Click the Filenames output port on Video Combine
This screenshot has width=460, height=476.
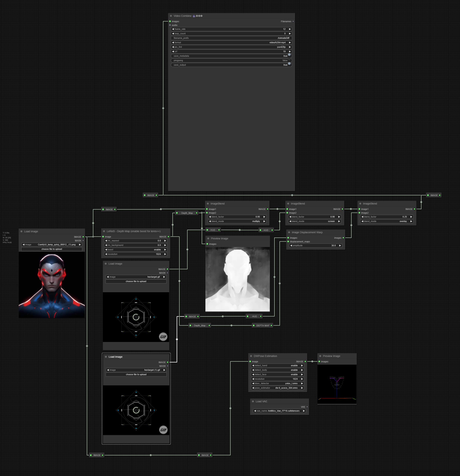(293, 21)
